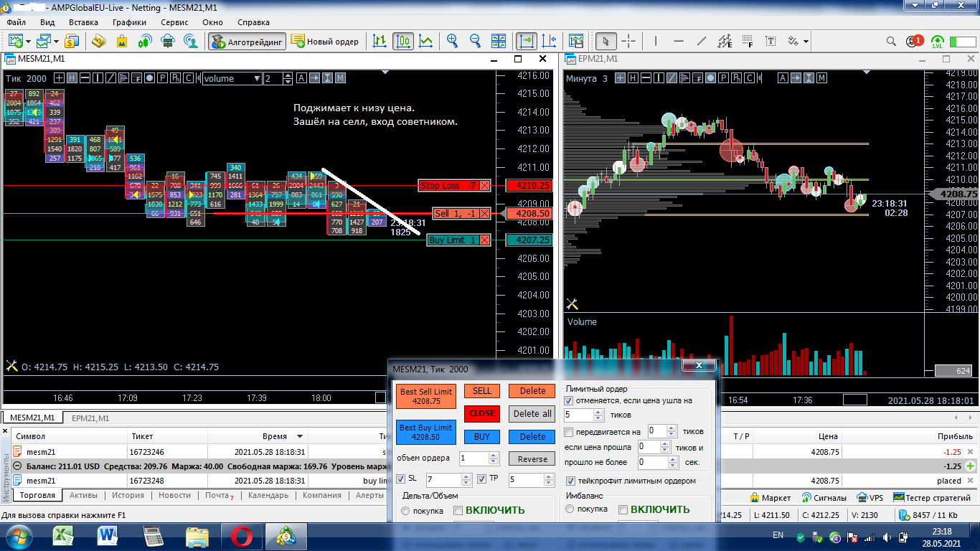The image size is (980, 551).
Task: Collapse the balance summary row expander
Action: pos(19,466)
